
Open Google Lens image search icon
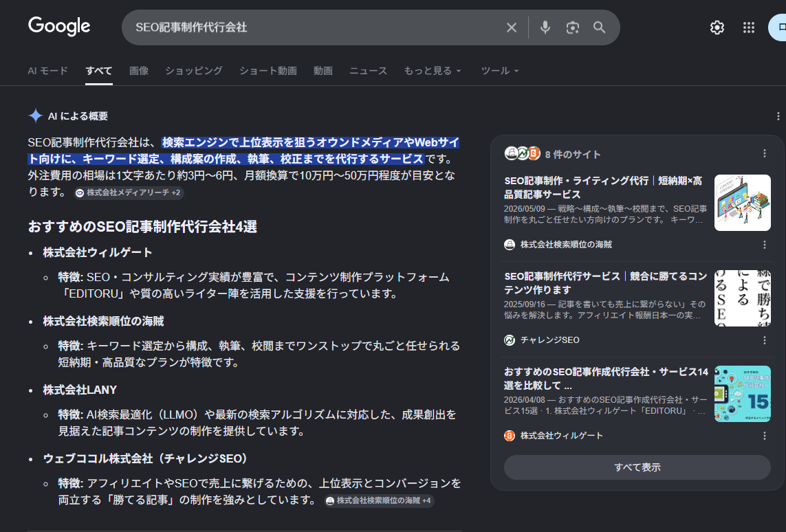click(572, 27)
